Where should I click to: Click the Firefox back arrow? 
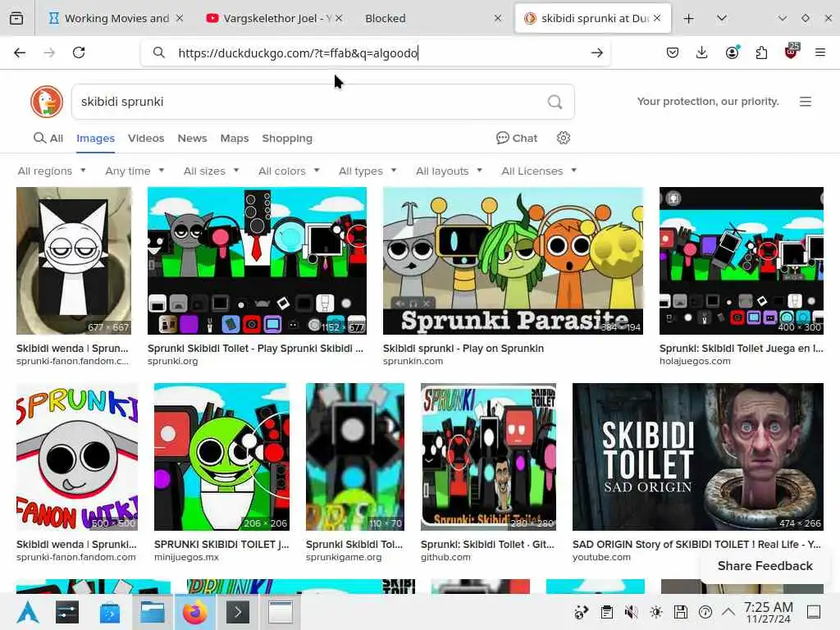coord(20,52)
